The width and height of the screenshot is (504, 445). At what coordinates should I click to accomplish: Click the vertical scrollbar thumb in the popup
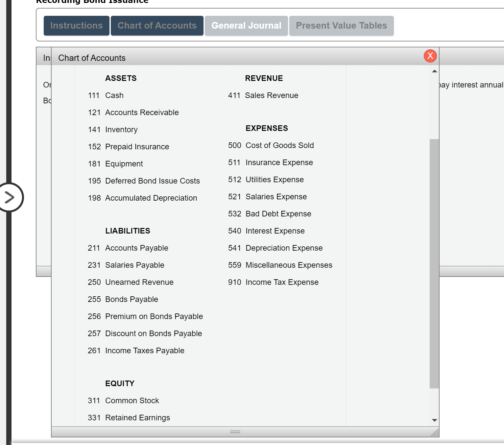[x=434, y=263]
